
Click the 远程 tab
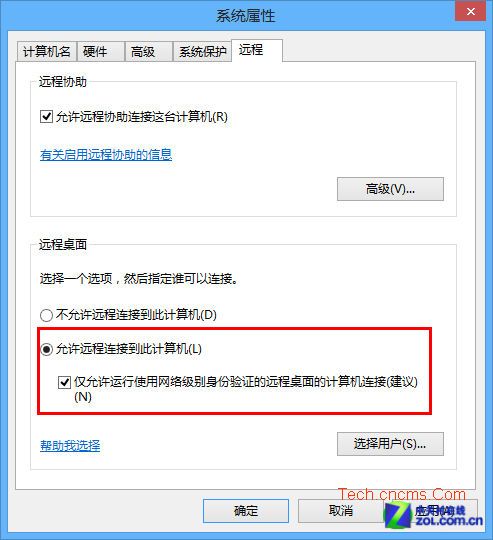[257, 50]
